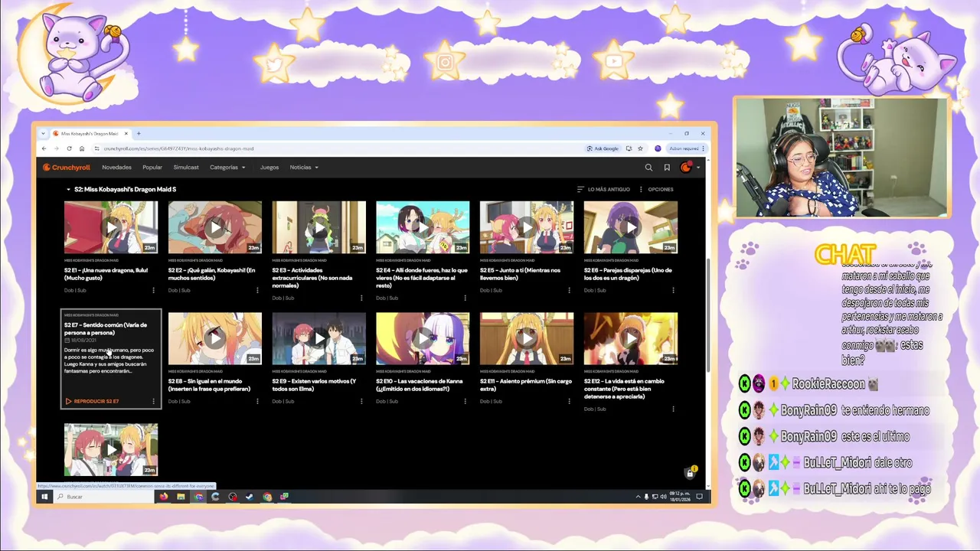Open the Crunchyroll profile avatar menu
Screen dimensions: 980x551
686,167
